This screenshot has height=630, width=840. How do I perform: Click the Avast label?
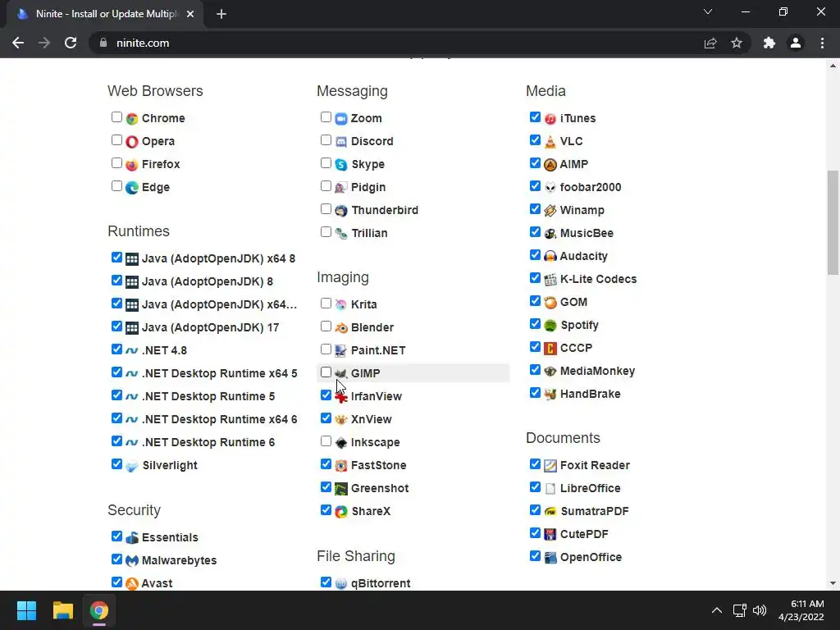click(x=157, y=583)
